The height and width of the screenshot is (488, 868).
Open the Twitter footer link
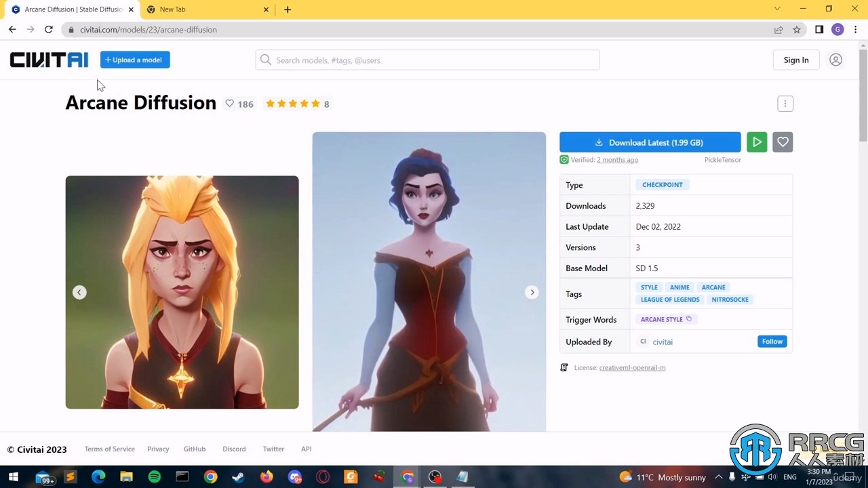pos(273,449)
